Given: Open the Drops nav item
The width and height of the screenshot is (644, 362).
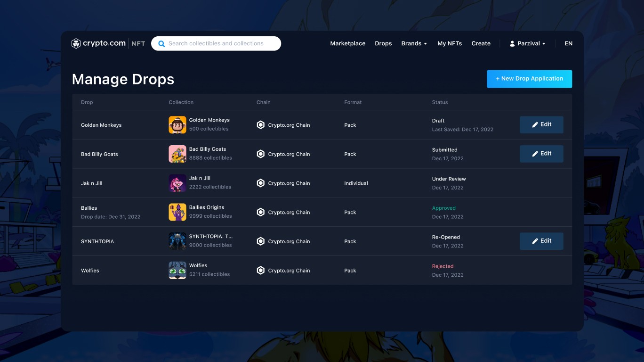Looking at the screenshot, I should pos(383,43).
